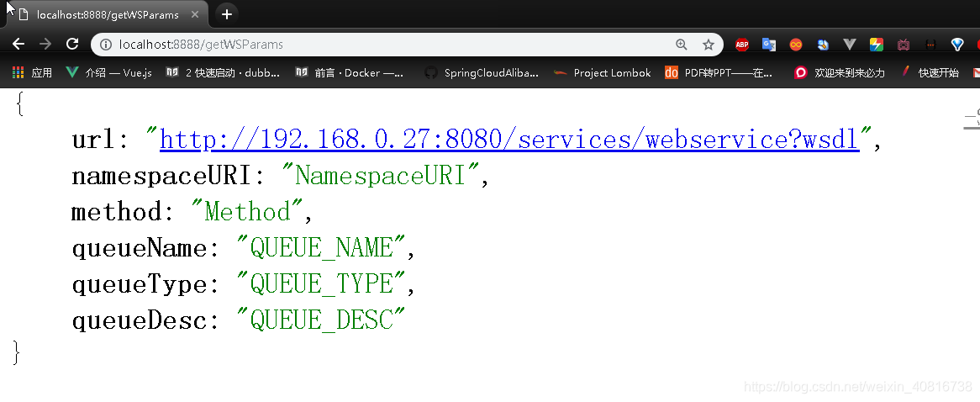
Task: Open the Adblock Plus extension
Action: [742, 45]
